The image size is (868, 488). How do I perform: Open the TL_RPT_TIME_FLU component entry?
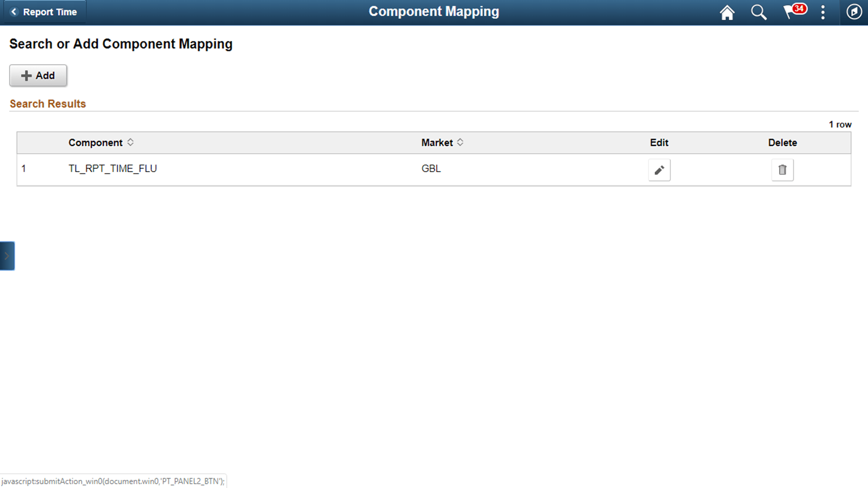tap(113, 169)
